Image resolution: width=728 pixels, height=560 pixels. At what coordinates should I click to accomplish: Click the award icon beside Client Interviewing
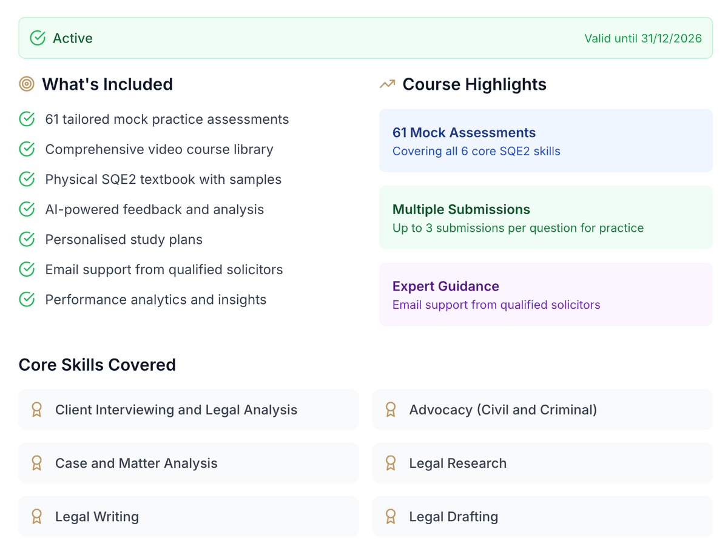(36, 410)
